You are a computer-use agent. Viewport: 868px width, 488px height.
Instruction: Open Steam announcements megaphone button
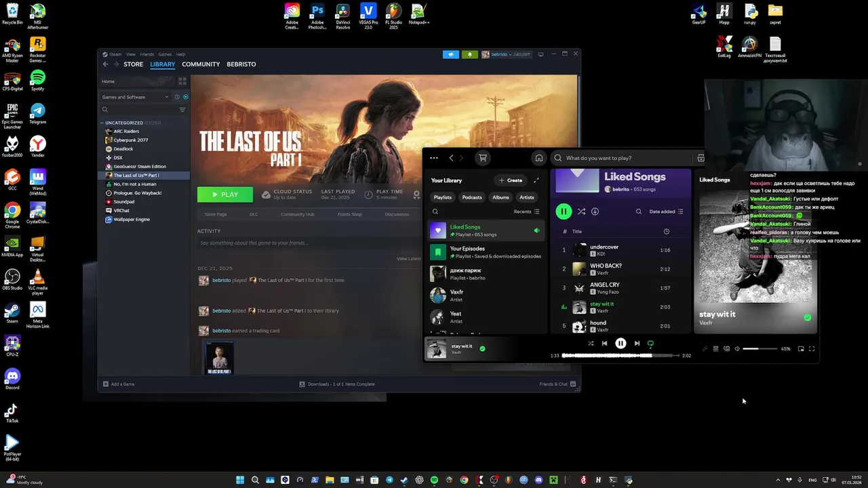(450, 54)
